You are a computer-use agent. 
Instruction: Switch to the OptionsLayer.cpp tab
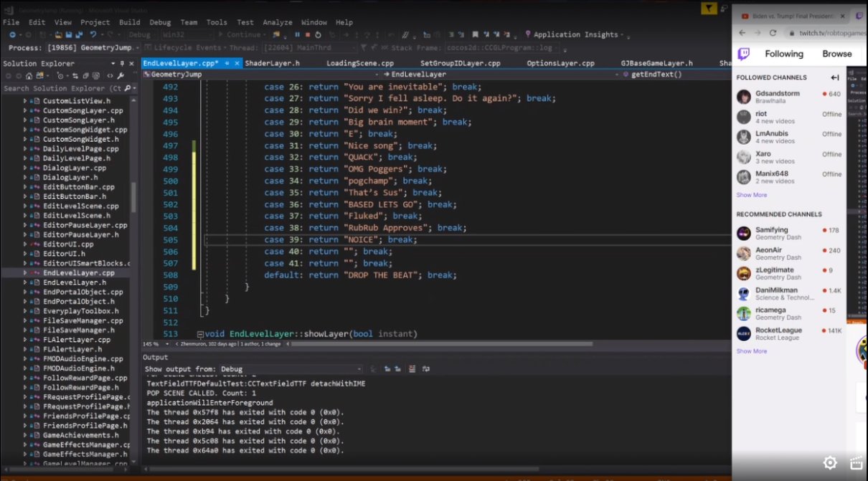coord(560,63)
